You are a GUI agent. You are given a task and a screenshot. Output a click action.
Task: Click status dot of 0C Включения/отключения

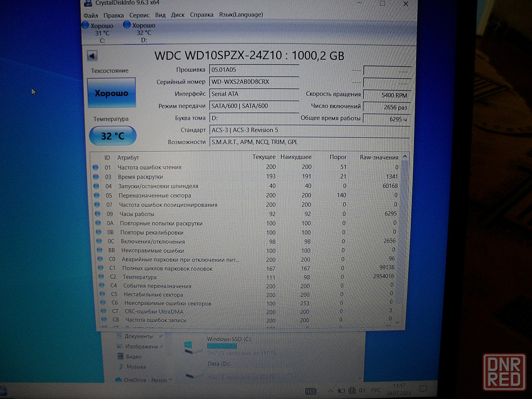click(x=99, y=241)
